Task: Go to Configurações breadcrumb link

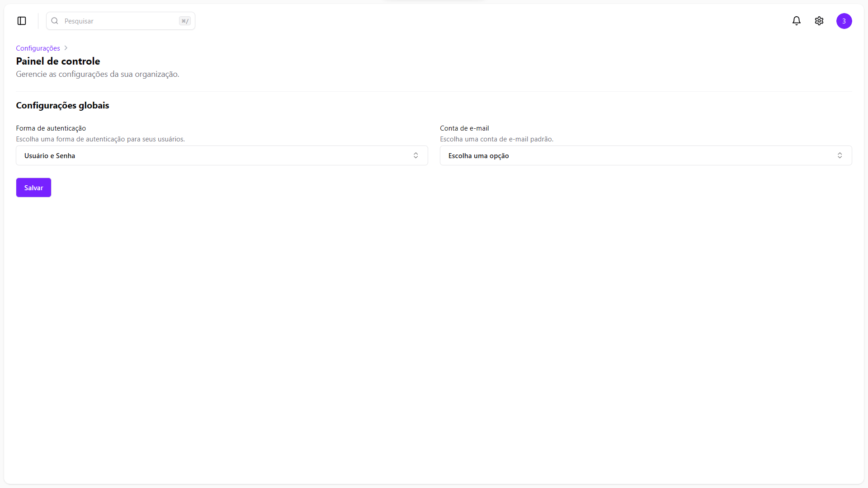Action: 38,48
